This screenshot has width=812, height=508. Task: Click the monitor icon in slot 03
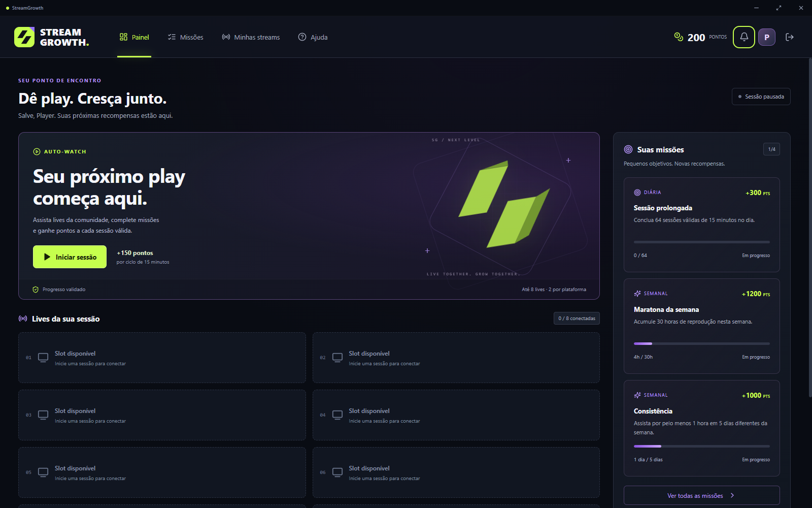43,415
